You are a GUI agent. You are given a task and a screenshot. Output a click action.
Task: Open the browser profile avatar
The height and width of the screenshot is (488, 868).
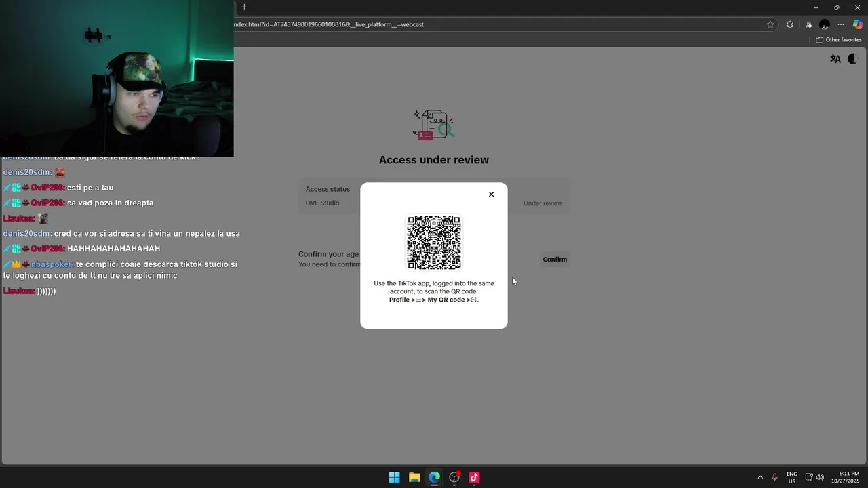[825, 24]
